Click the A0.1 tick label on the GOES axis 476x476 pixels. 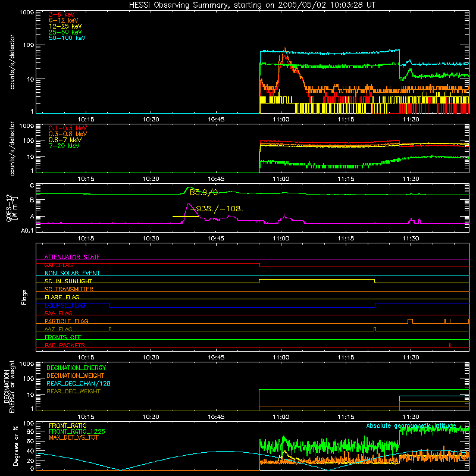coord(27,231)
